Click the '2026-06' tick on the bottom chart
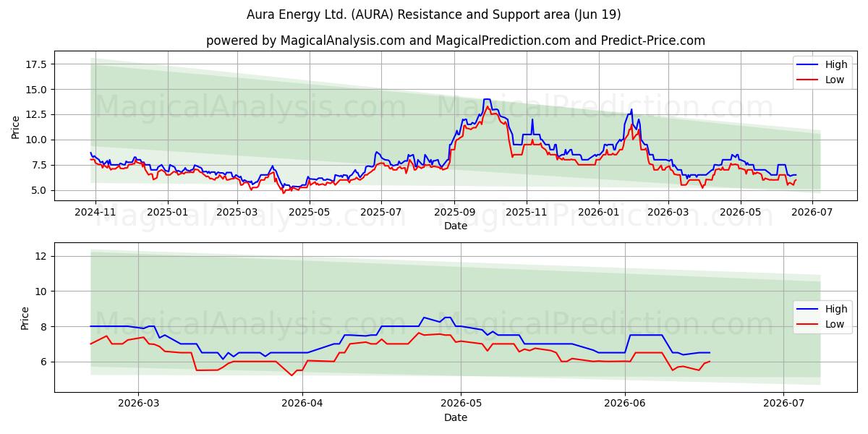The width and height of the screenshot is (868, 434). tap(625, 404)
